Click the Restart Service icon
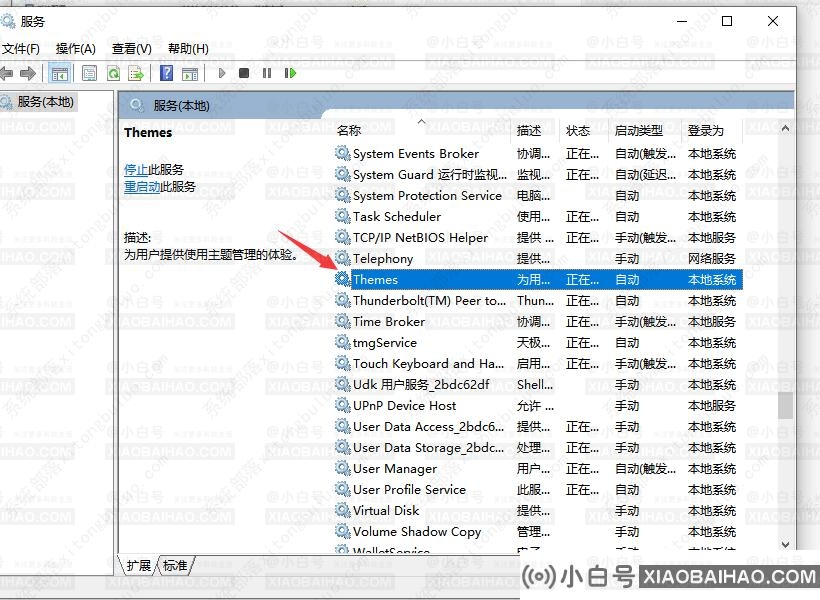Viewport: 820px width, 600px height. tap(290, 73)
